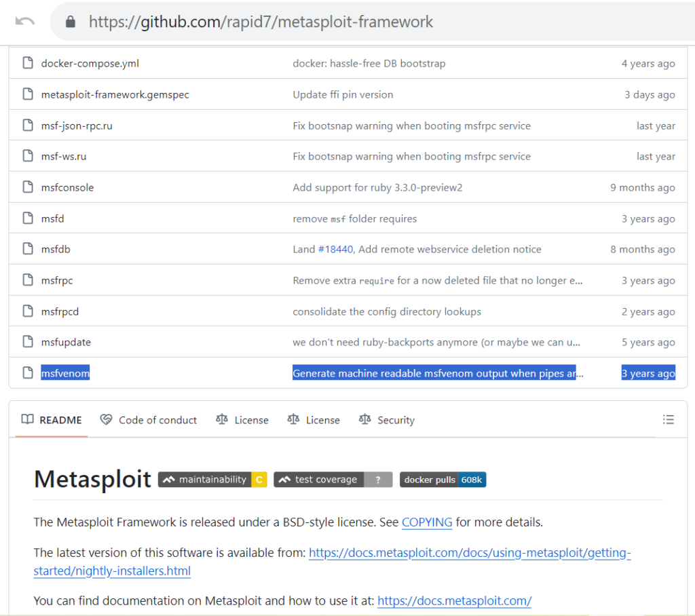The width and height of the screenshot is (695, 616).
Task: Click file icon beside msfrpcd
Action: point(28,311)
